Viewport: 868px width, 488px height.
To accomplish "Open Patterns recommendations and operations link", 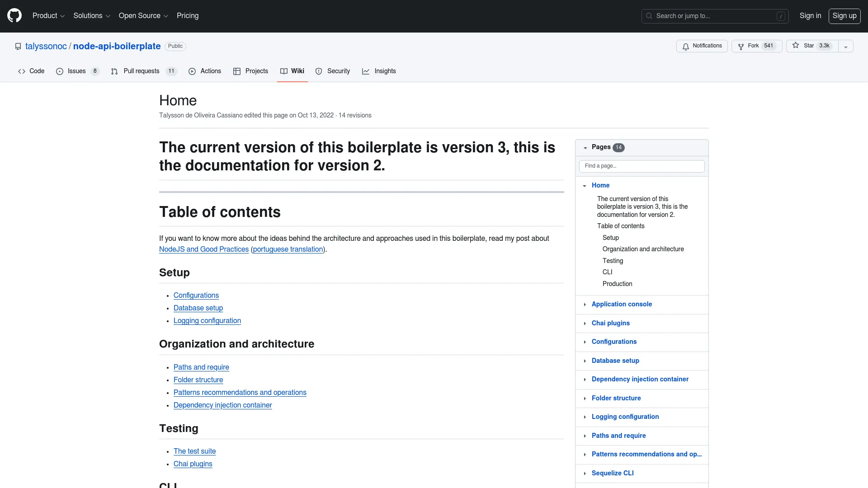I will coord(240,393).
